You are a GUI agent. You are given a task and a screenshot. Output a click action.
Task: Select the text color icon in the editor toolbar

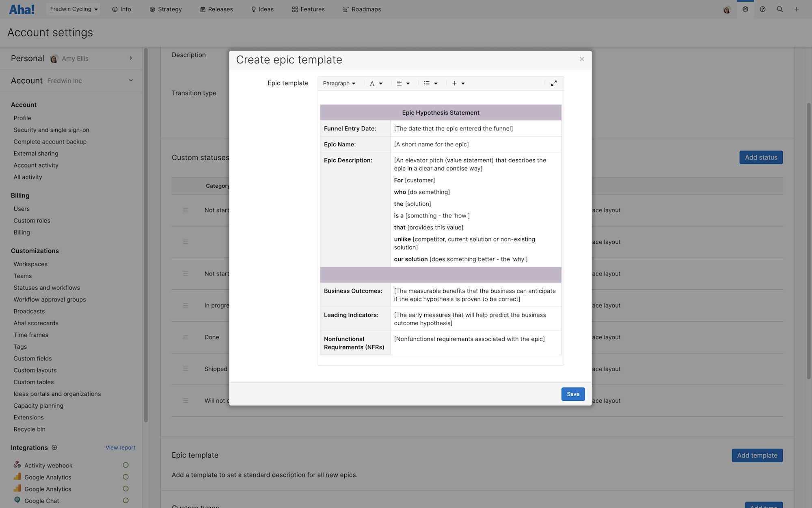[x=372, y=83]
